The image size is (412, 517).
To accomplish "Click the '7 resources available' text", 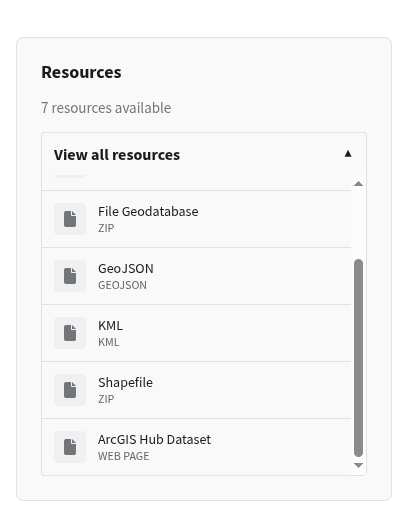I will 106,108.
